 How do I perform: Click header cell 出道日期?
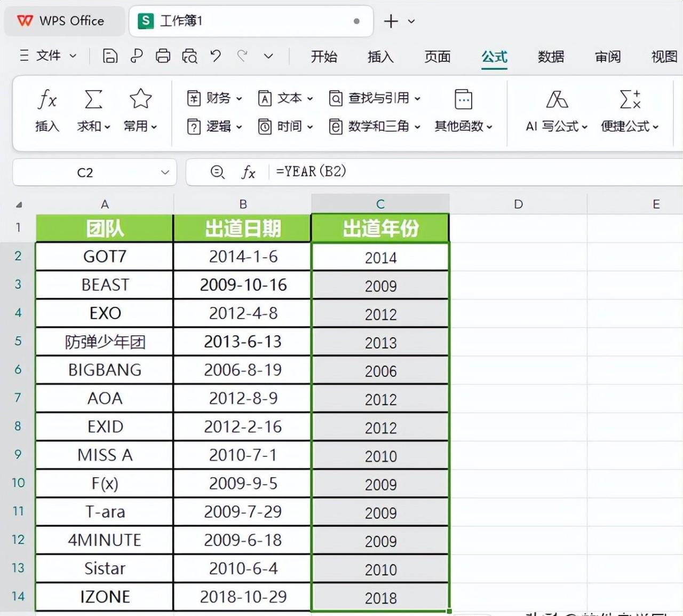tap(243, 228)
